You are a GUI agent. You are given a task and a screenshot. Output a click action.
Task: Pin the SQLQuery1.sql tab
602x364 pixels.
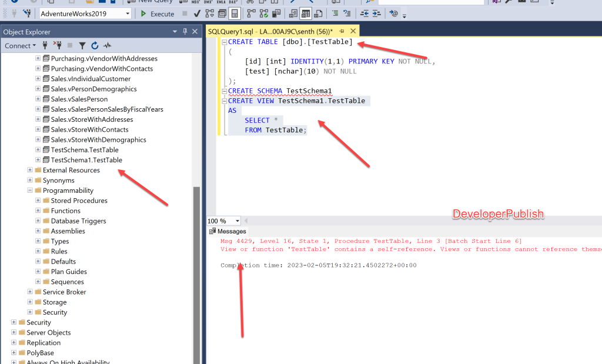[342, 31]
